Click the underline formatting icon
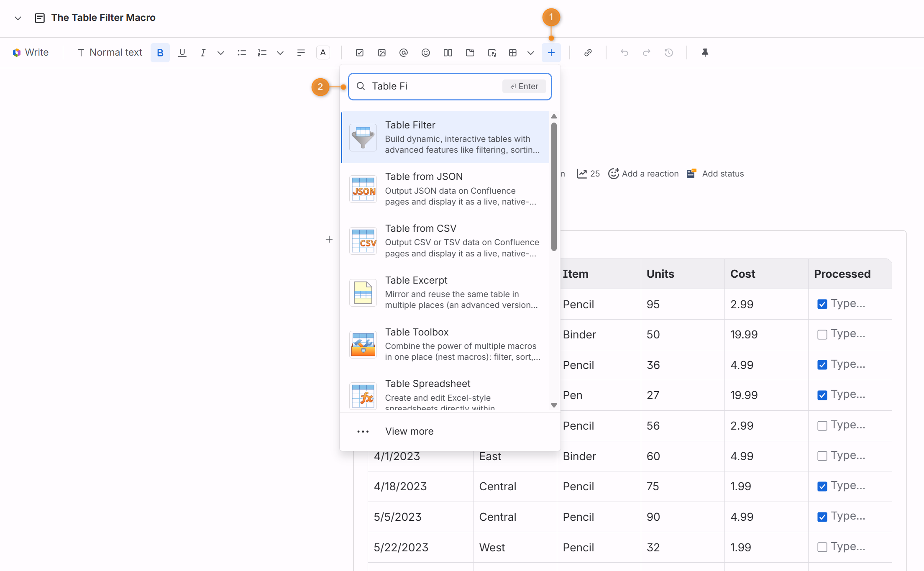Viewport: 924px width, 571px height. point(182,53)
